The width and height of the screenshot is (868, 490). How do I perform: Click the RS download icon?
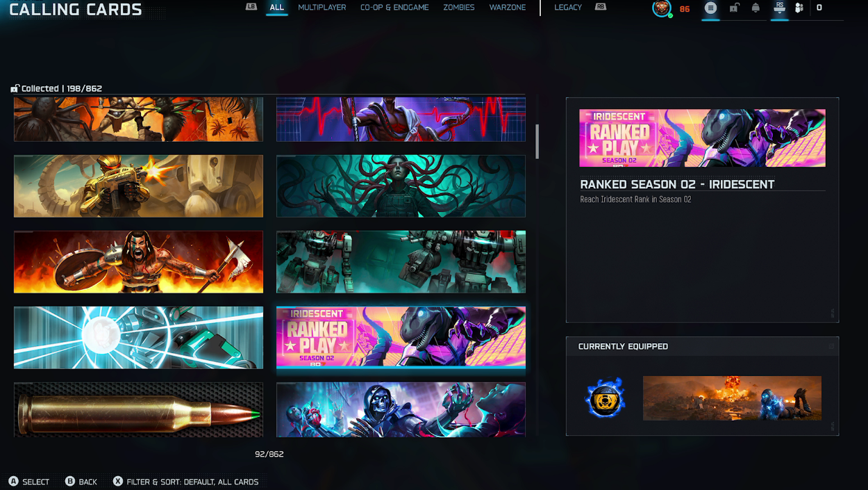[779, 8]
